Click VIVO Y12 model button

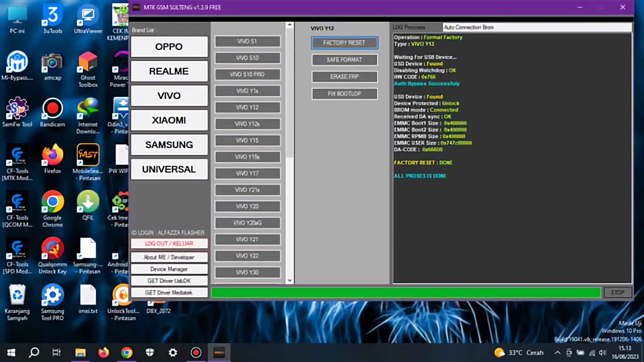247,107
